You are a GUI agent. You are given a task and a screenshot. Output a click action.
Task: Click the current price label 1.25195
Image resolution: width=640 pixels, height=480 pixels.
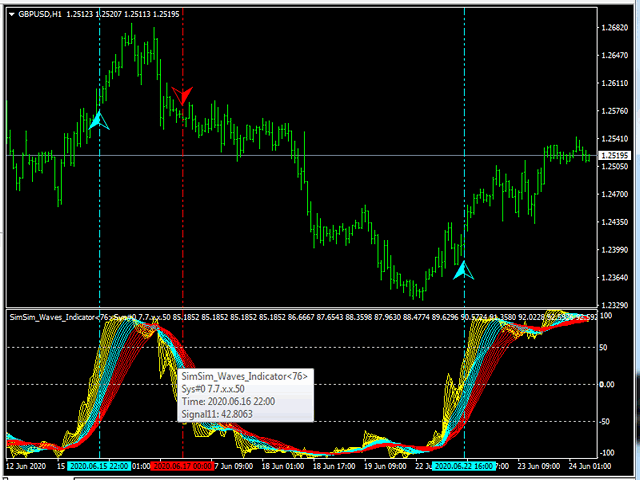615,156
